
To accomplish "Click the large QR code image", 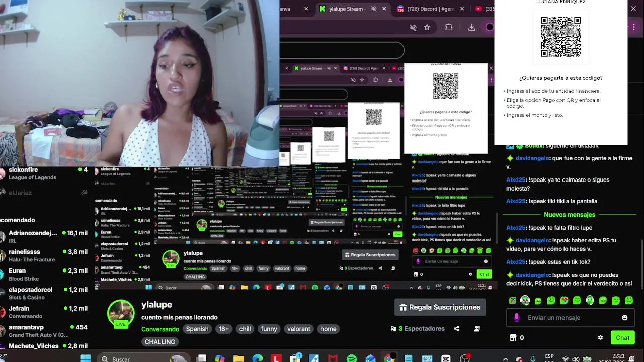I will (x=560, y=37).
